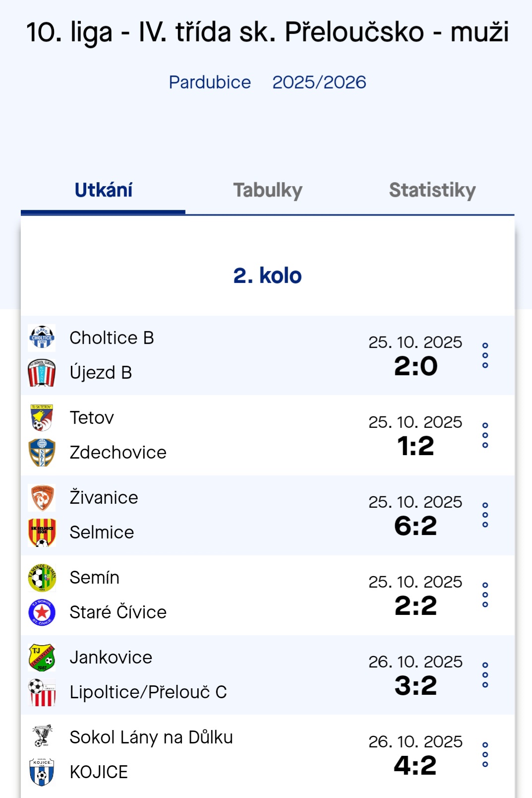Click the KOJICE club crest
The height and width of the screenshot is (798, 532).
pos(42,772)
